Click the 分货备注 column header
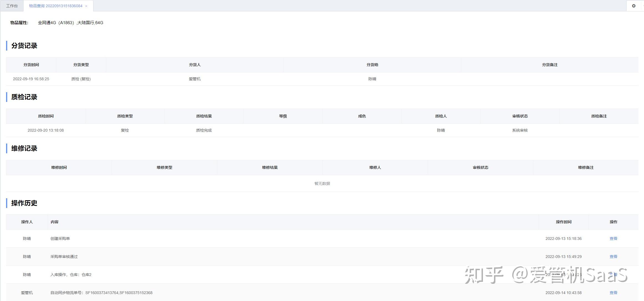Image resolution: width=644 pixels, height=301 pixels. coord(549,65)
